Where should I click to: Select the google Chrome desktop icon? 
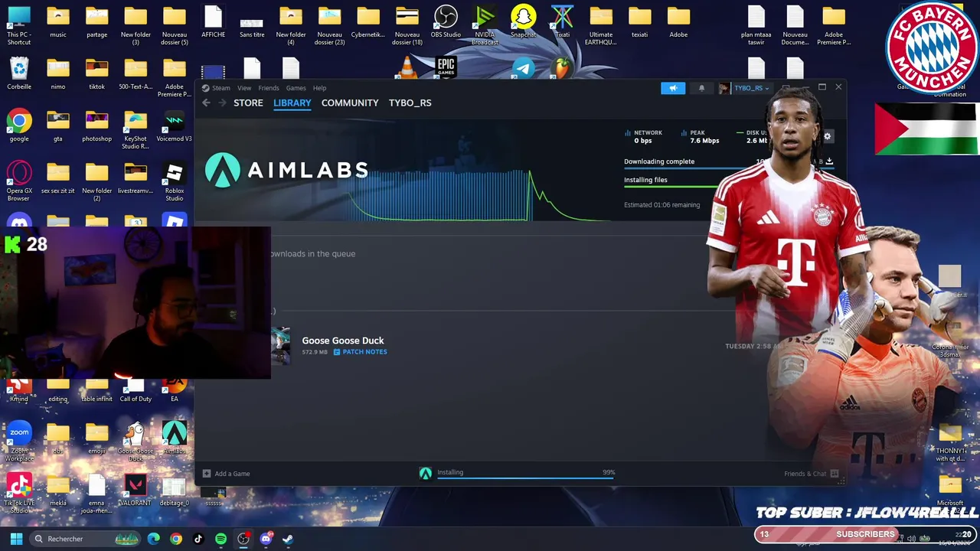(19, 126)
